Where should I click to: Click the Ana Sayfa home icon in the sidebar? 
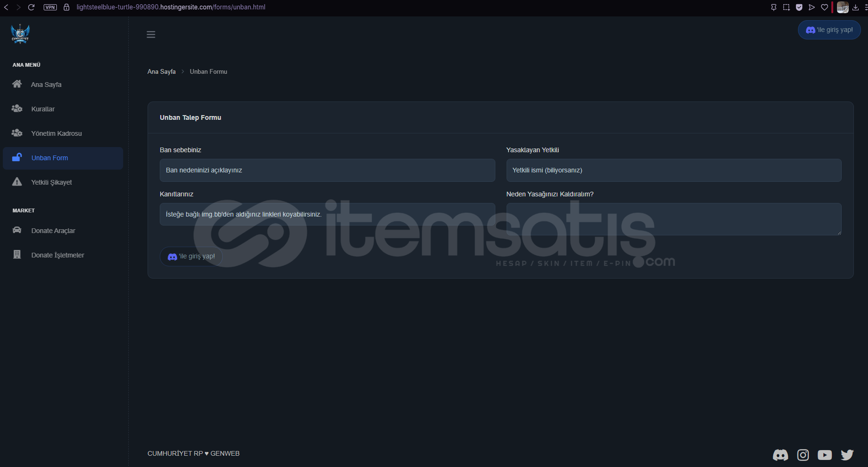click(17, 84)
